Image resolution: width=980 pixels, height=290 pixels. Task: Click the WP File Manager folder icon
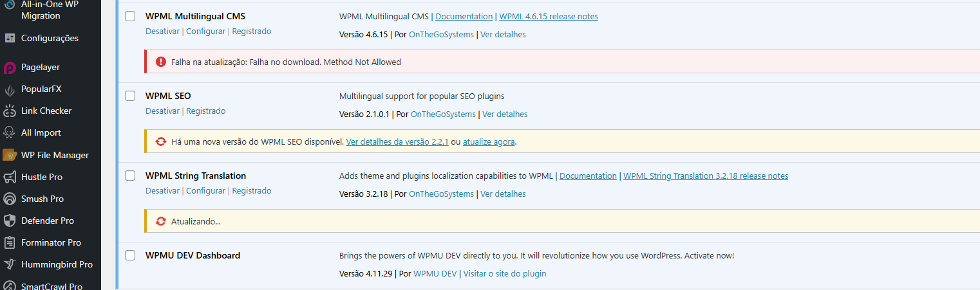(10, 155)
